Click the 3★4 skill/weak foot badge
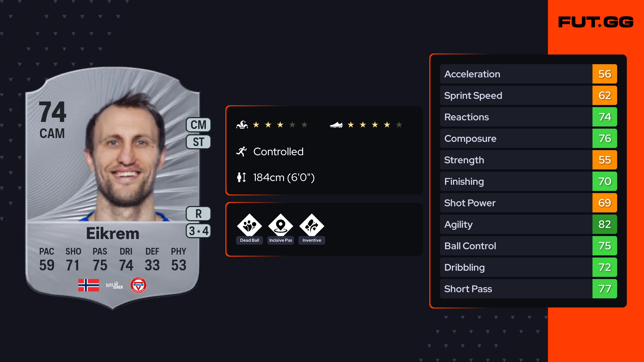 tap(199, 231)
